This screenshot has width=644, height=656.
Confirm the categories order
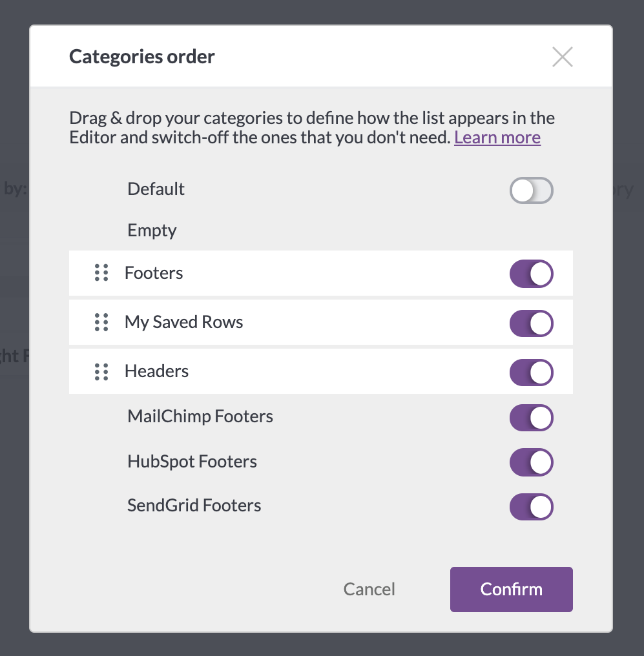[x=512, y=589]
